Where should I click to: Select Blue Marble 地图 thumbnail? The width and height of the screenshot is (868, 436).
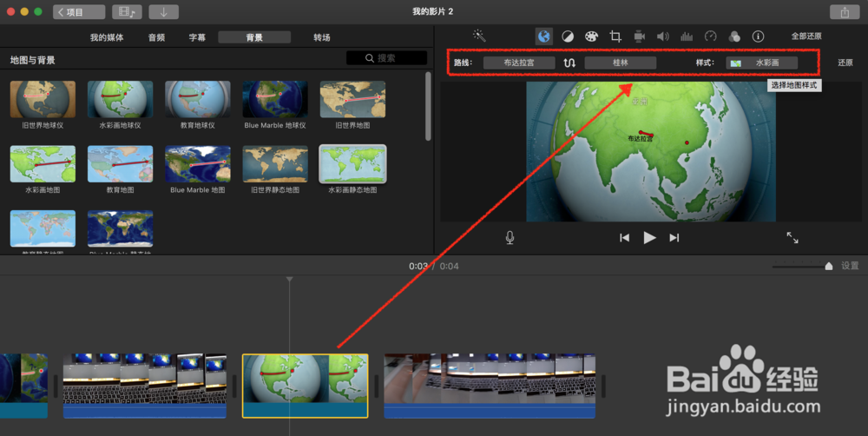[x=198, y=164]
